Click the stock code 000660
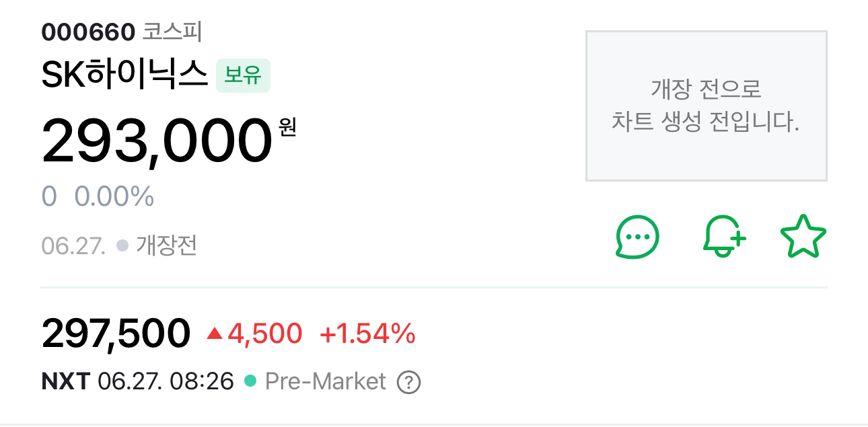The image size is (868, 427). [x=88, y=31]
